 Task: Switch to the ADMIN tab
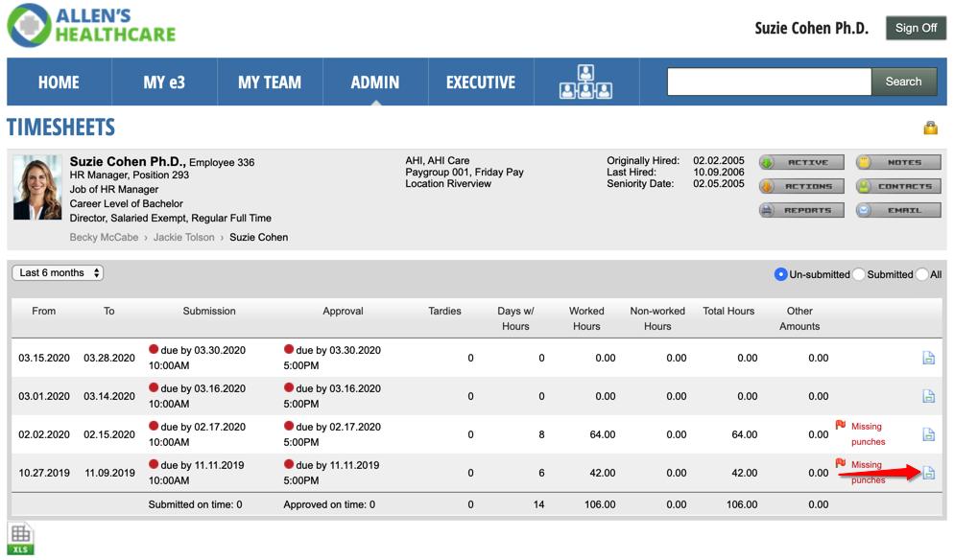(374, 82)
